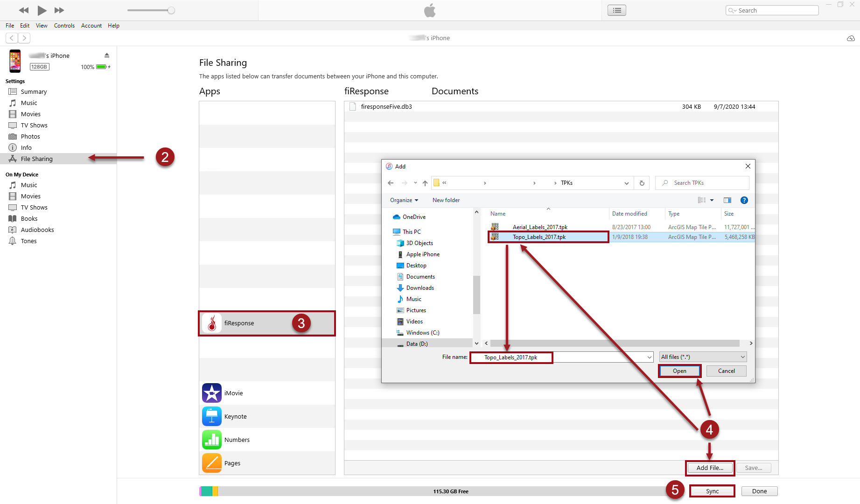
Task: Click the Sync button
Action: pyautogui.click(x=712, y=491)
